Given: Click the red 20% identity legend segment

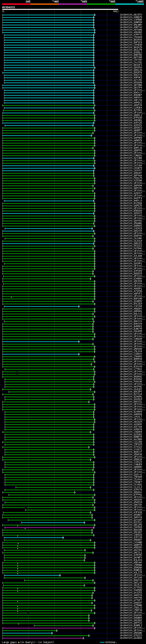Looking at the screenshot, I should (16, 4).
